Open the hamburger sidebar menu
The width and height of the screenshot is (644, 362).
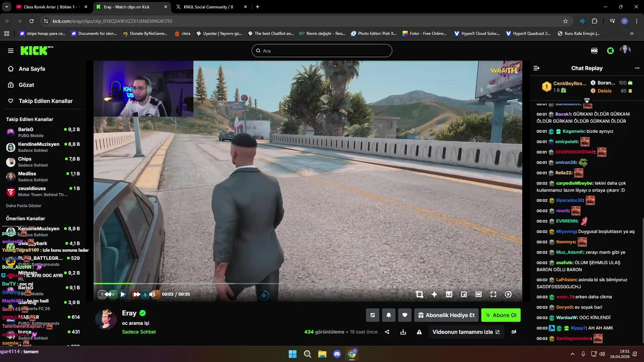[11, 51]
